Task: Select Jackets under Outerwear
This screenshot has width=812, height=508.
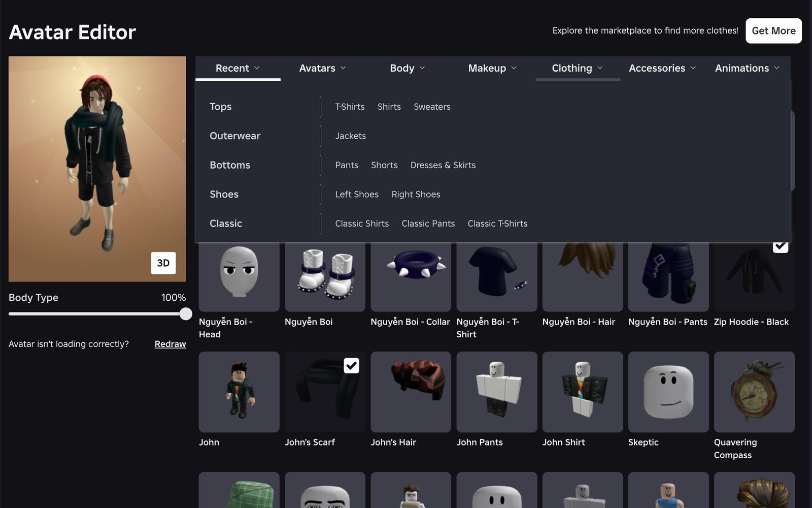Action: pyautogui.click(x=351, y=136)
